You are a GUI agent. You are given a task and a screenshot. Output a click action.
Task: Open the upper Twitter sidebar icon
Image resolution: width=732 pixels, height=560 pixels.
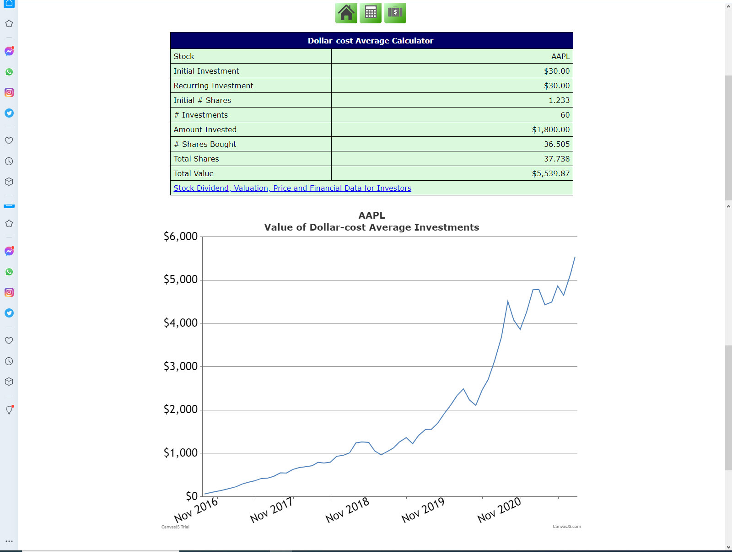(9, 113)
